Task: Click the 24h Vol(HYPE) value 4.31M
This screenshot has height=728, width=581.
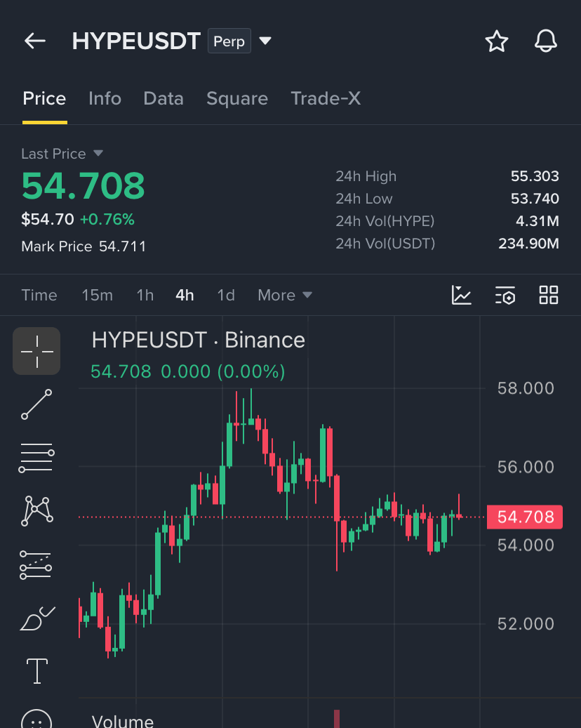Action: click(537, 221)
